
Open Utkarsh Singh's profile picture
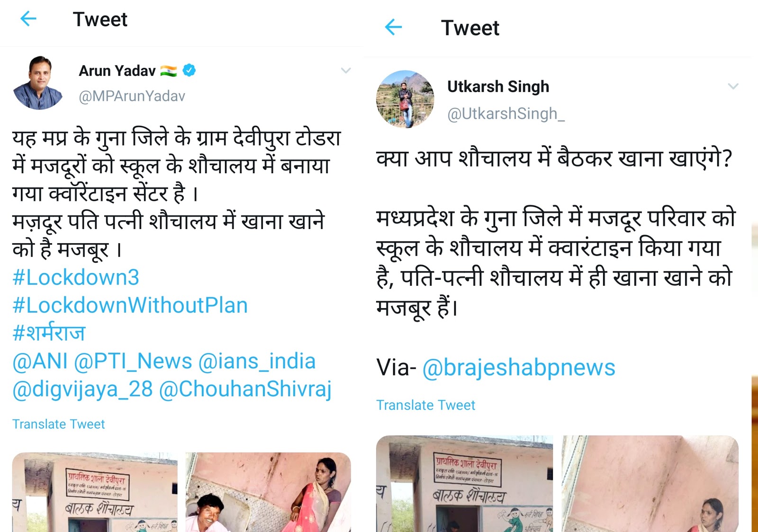click(405, 99)
